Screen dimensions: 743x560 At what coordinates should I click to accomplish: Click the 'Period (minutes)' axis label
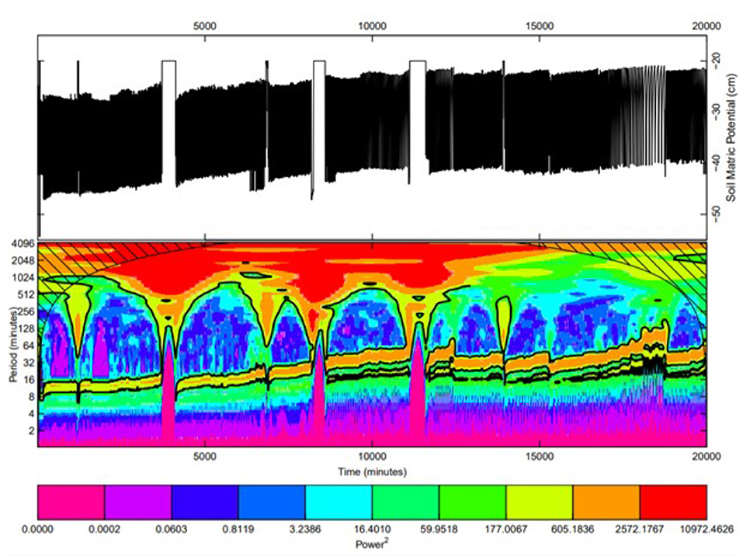13,345
